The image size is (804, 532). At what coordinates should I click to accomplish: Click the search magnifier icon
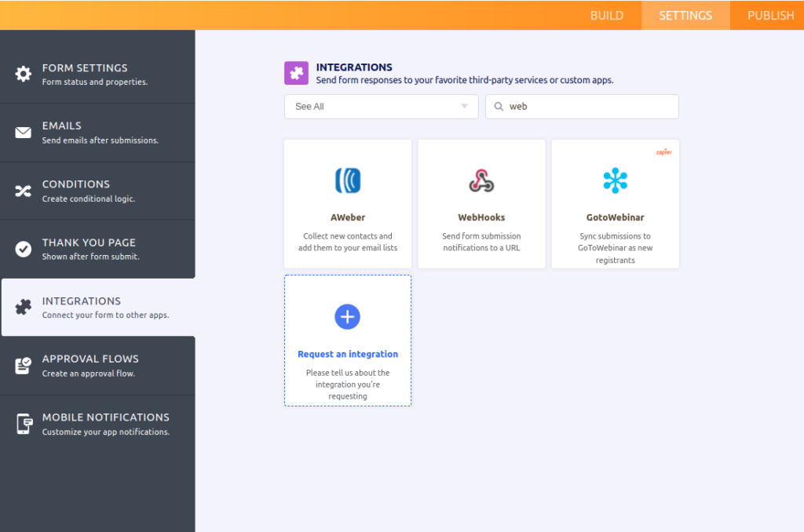[x=499, y=107]
